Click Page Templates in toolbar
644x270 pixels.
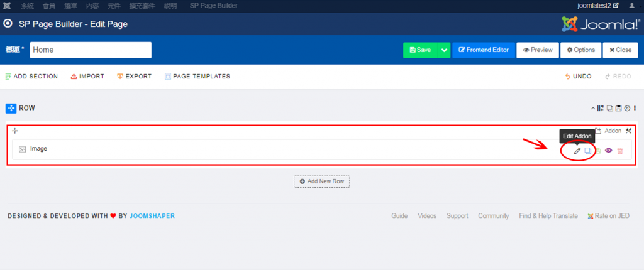(197, 77)
